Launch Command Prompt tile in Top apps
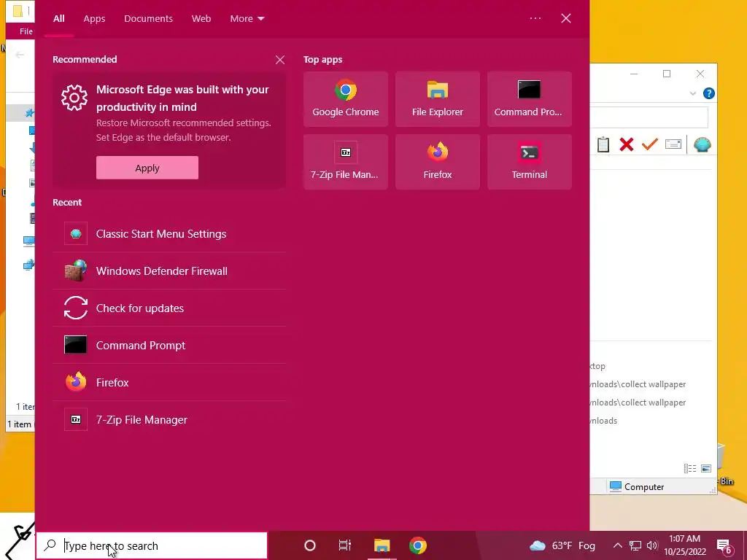The image size is (747, 560). coord(530,99)
